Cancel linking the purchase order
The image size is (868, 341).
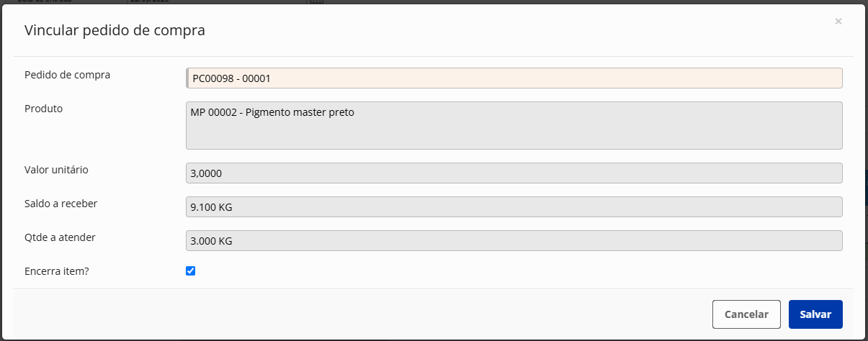tap(746, 314)
